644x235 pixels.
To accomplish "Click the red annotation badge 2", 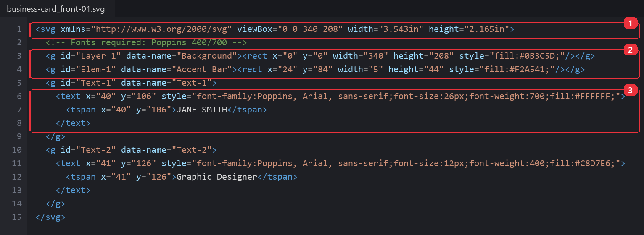I will [x=630, y=50].
